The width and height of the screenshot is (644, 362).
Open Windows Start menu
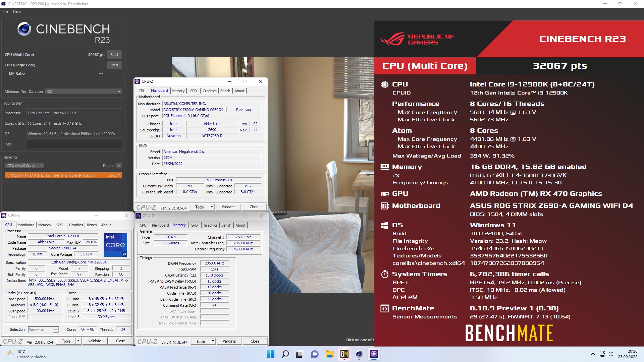(270, 354)
